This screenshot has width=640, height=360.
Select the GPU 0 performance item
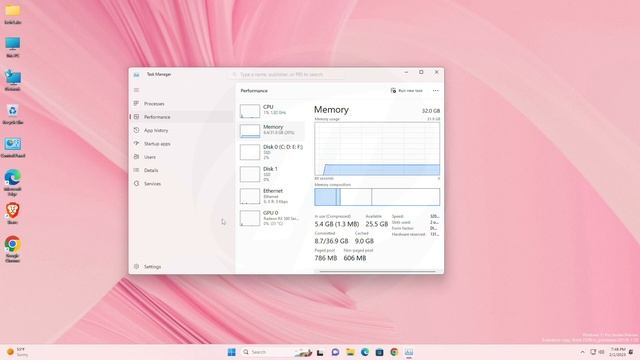(271, 218)
